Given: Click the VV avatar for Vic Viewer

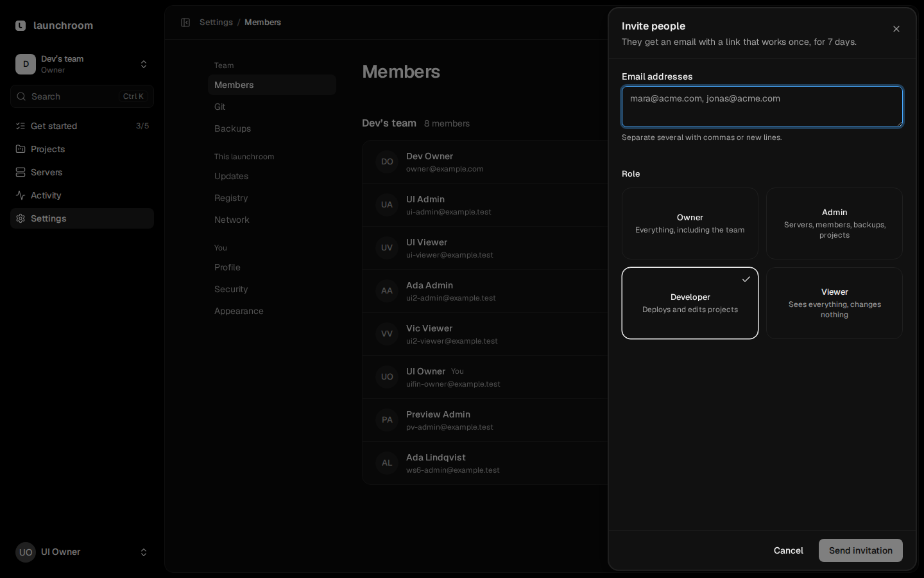Looking at the screenshot, I should [387, 334].
